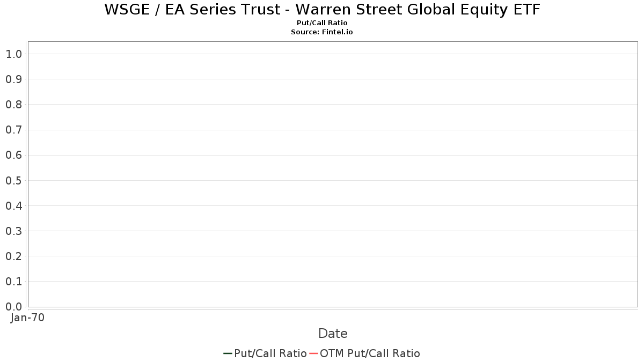Toggle the Put/Call Ratio legend entry text
The height and width of the screenshot is (362, 644).
270,353
